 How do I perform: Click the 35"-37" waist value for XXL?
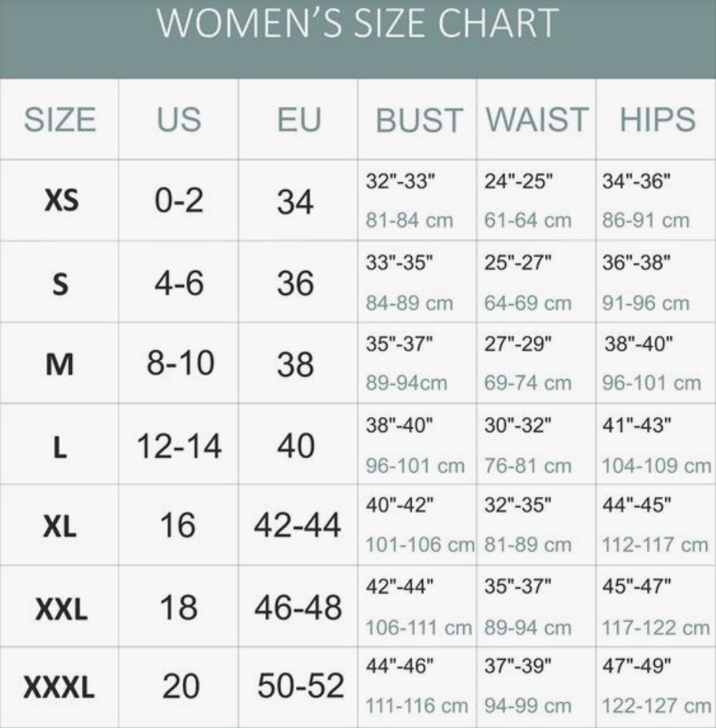517,586
